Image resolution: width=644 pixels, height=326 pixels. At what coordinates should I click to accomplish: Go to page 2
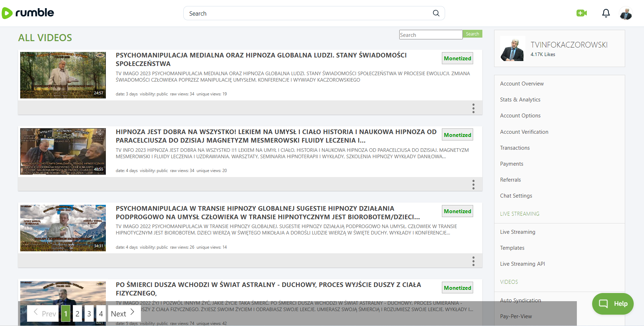tap(77, 314)
